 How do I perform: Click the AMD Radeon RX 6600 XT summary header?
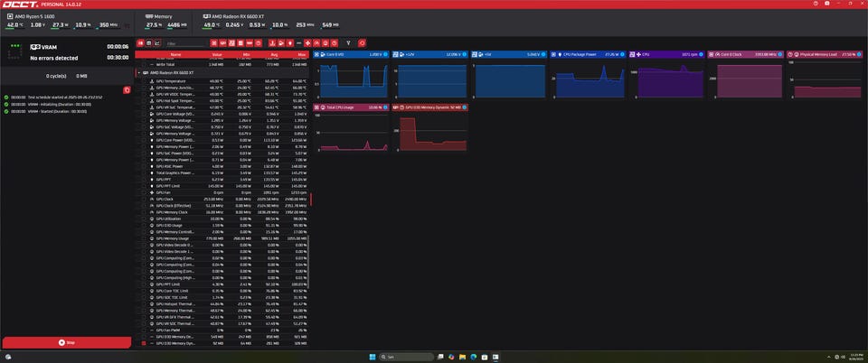pyautogui.click(x=233, y=16)
